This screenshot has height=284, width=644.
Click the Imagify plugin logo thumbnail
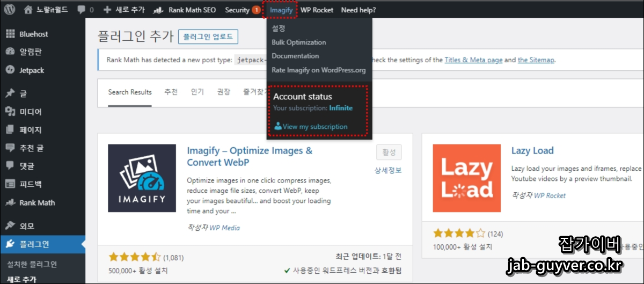(142, 178)
